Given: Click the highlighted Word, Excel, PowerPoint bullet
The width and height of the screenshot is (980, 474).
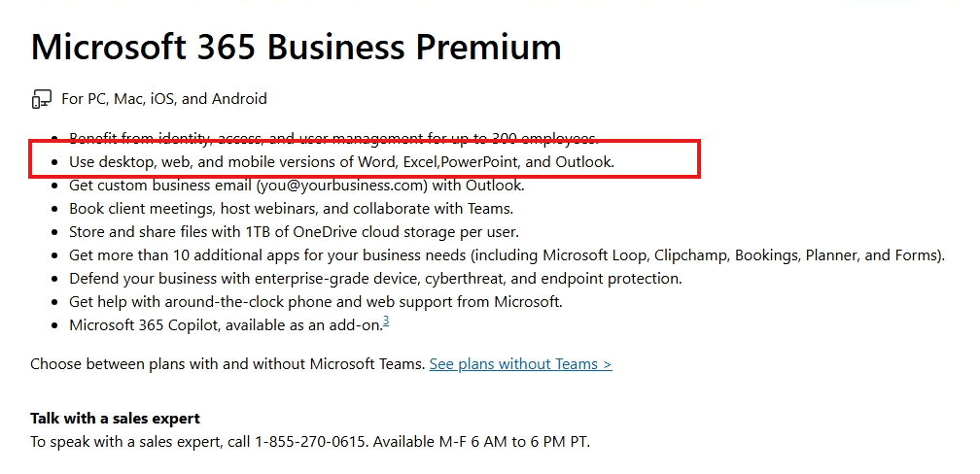Looking at the screenshot, I should [342, 162].
